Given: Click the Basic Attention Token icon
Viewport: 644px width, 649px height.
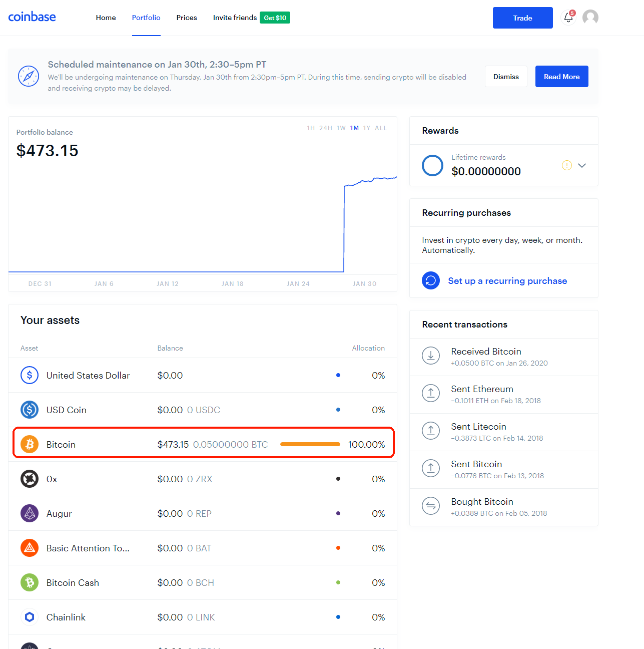Looking at the screenshot, I should click(30, 548).
